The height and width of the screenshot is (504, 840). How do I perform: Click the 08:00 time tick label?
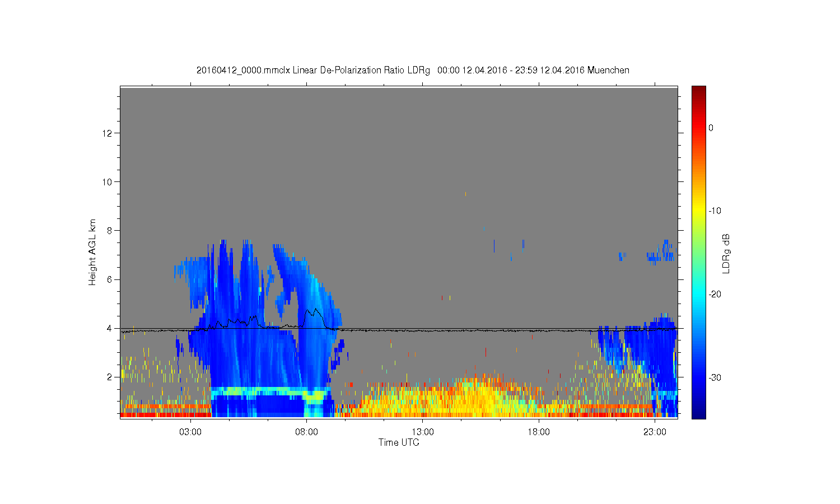click(x=306, y=432)
